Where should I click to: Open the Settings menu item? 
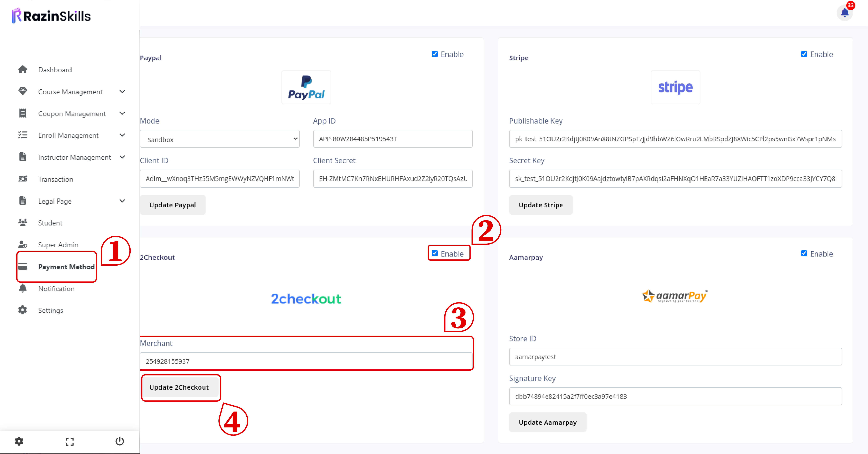pos(51,311)
